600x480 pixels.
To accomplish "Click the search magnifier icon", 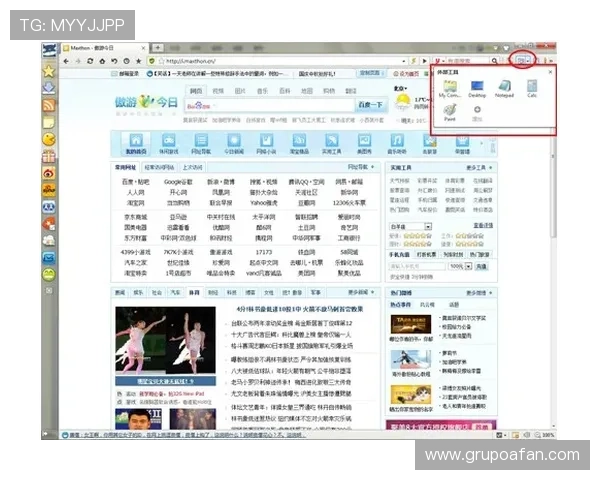I will (x=494, y=61).
